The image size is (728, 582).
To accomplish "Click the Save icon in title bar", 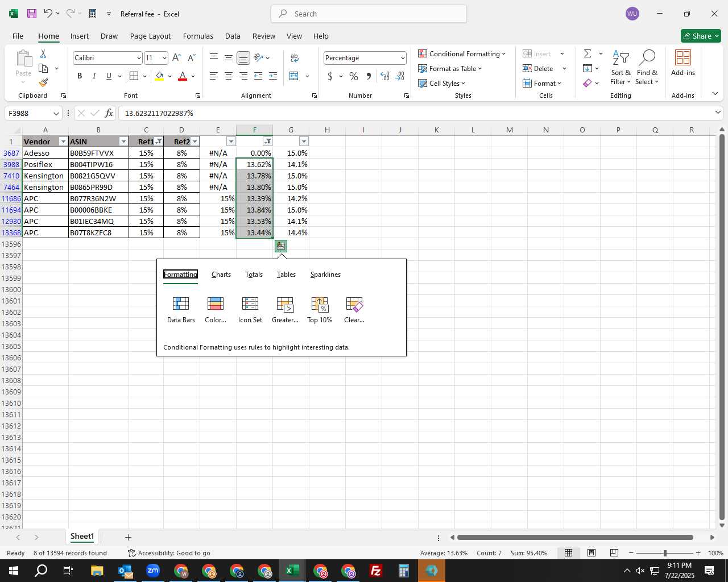I will 32,14.
